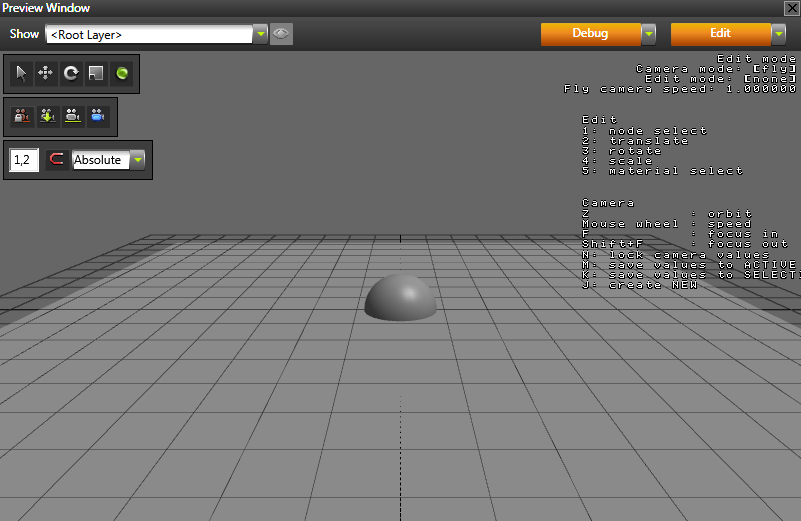Click the blue create new camera icon

[97, 116]
